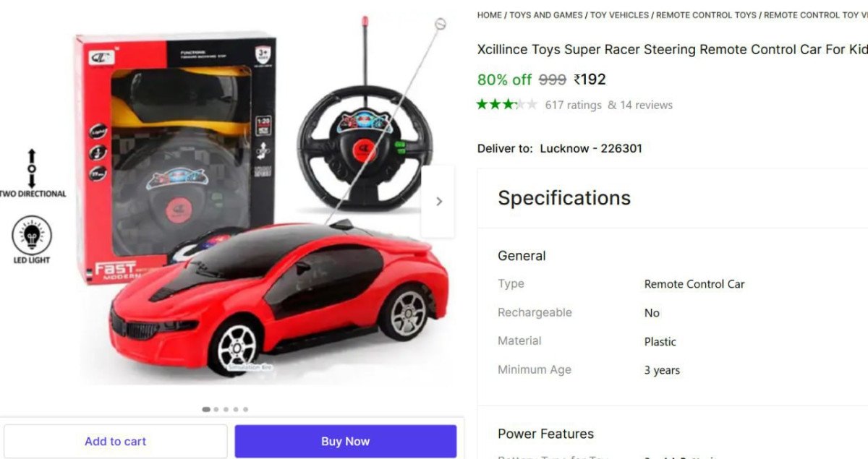
Task: Select the second carousel dot indicator
Action: coord(216,409)
